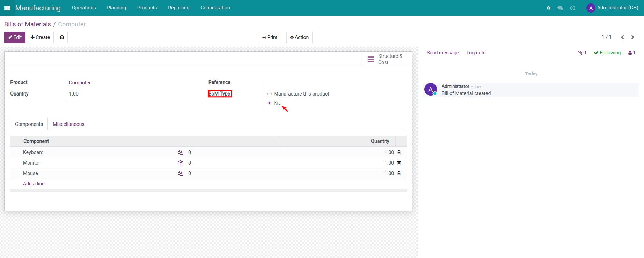The image size is (644, 258).
Task: Delete the Keyboard component line
Action: [x=398, y=152]
